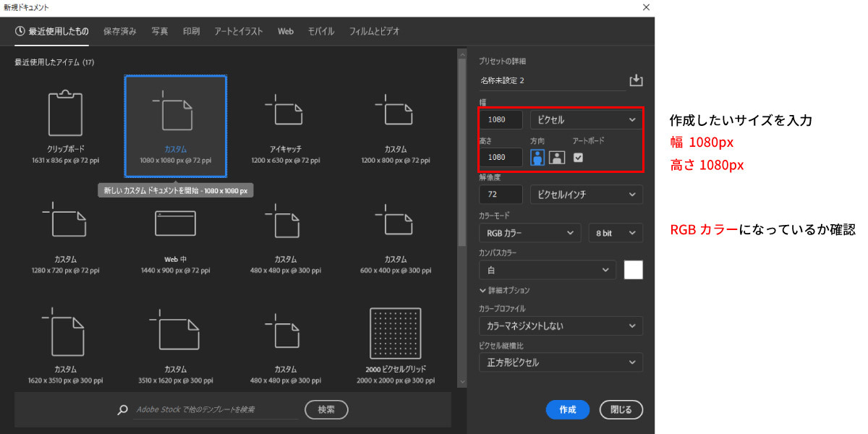The width and height of the screenshot is (868, 434).
Task: Select portrait orientation icon
Action: pos(537,157)
